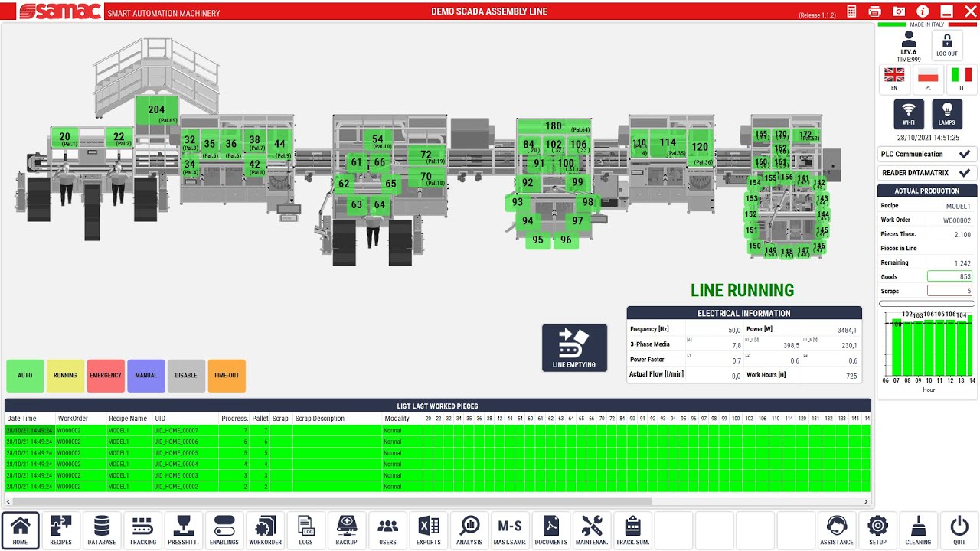The image size is (980, 551).
Task: Open the DATABASE page
Action: click(x=102, y=530)
